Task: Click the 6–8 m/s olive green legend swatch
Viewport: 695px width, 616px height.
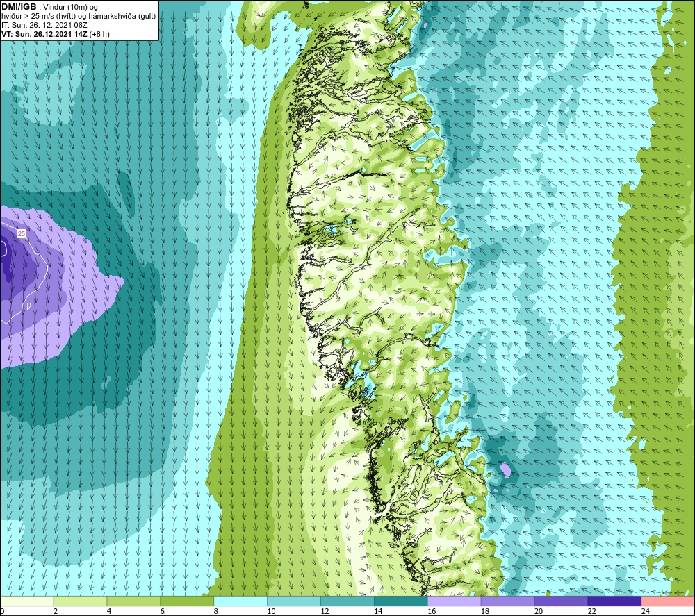Action: (187, 601)
